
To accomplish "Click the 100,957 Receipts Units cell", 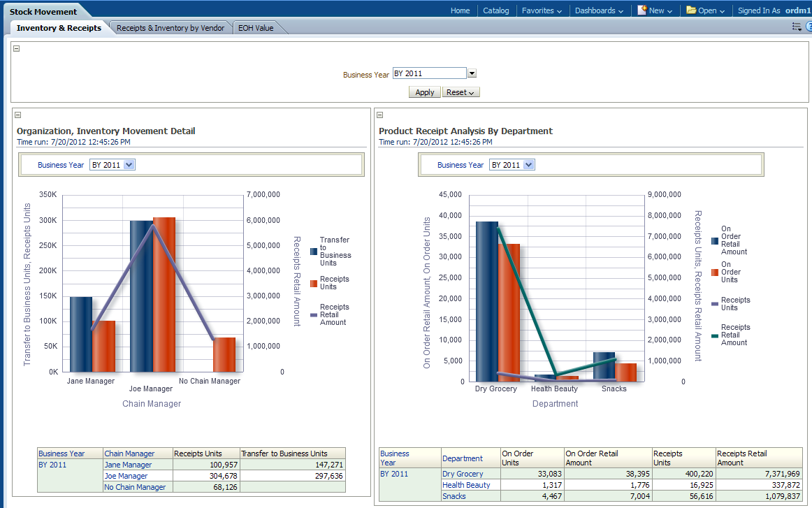I will click(206, 465).
